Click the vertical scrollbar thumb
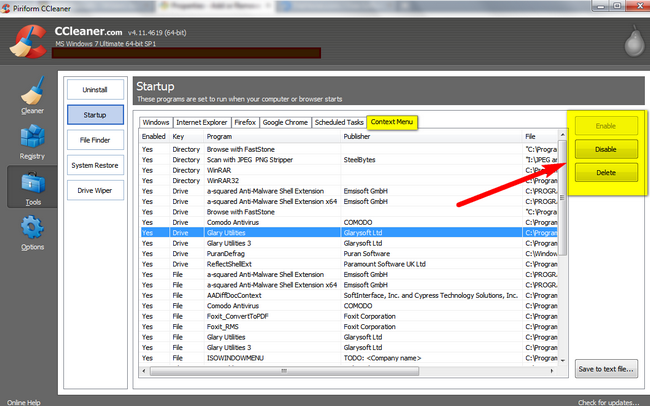Screen dimensions: 650x406 (563, 197)
